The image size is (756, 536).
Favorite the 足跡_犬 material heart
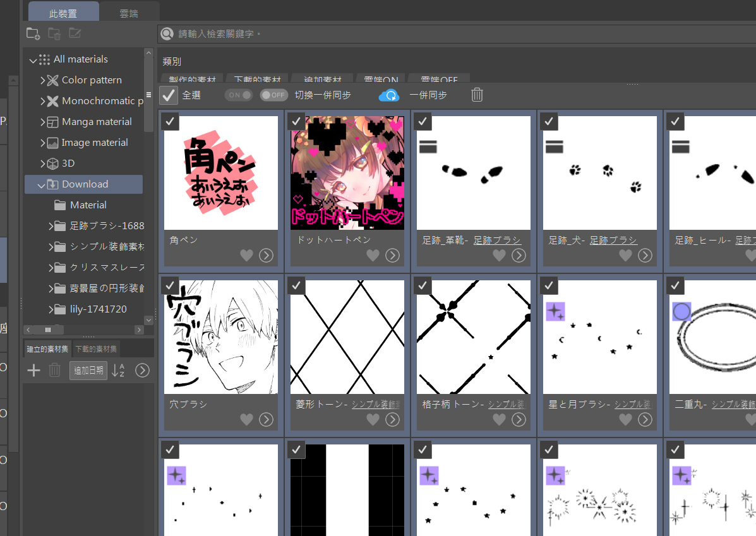[x=625, y=256]
